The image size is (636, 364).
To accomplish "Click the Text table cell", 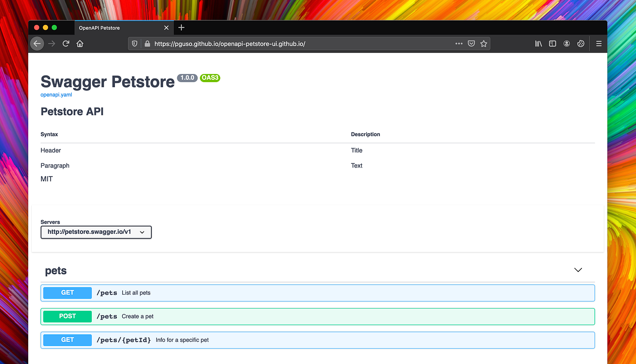I will (x=357, y=166).
